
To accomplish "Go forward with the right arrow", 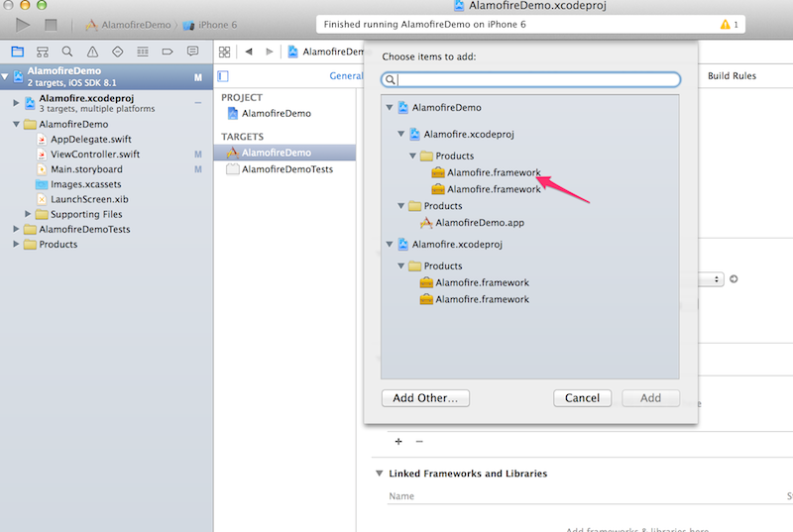I will click(x=270, y=52).
